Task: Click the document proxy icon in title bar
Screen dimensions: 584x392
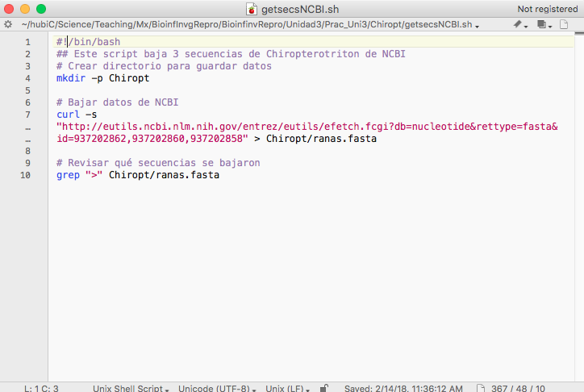Action: tap(252, 9)
